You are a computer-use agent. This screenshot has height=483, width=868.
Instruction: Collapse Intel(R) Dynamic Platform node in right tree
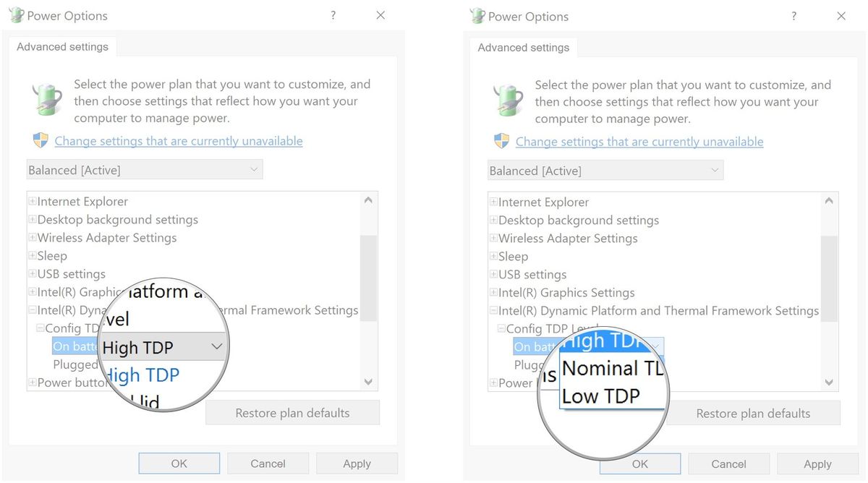(x=493, y=311)
